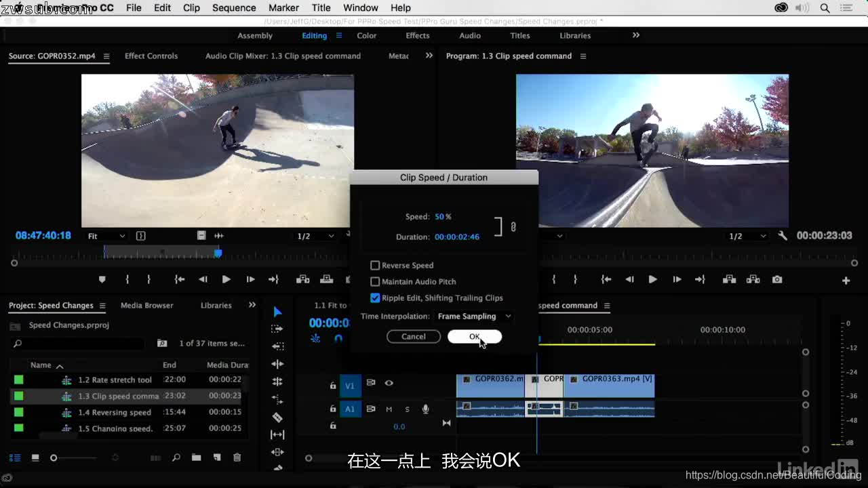Open Program monitor 1/2 resolution dropdown
Screen dimensions: 868x488
[x=748, y=236]
